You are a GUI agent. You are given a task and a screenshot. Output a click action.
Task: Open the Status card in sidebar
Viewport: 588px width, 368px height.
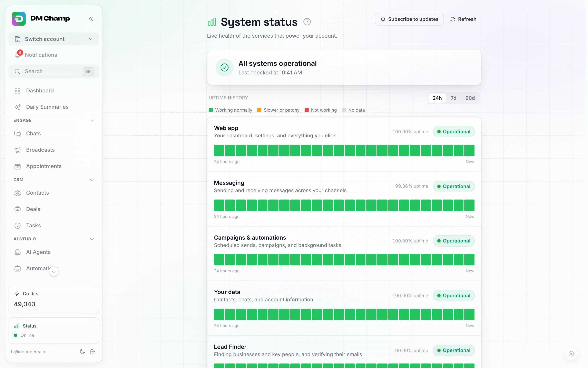coord(54,331)
